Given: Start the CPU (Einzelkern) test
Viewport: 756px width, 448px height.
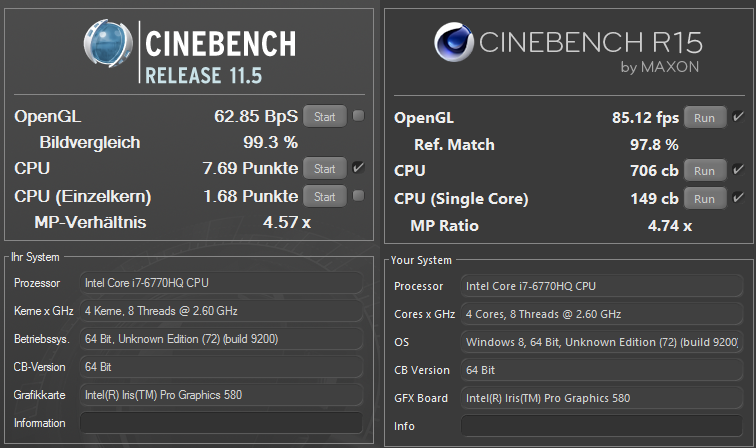Looking at the screenshot, I should [324, 196].
